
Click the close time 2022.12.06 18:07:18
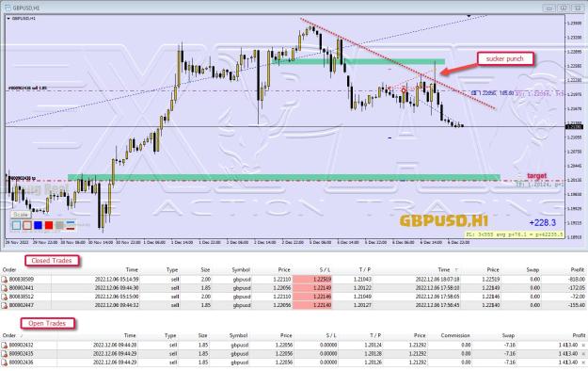pos(437,280)
